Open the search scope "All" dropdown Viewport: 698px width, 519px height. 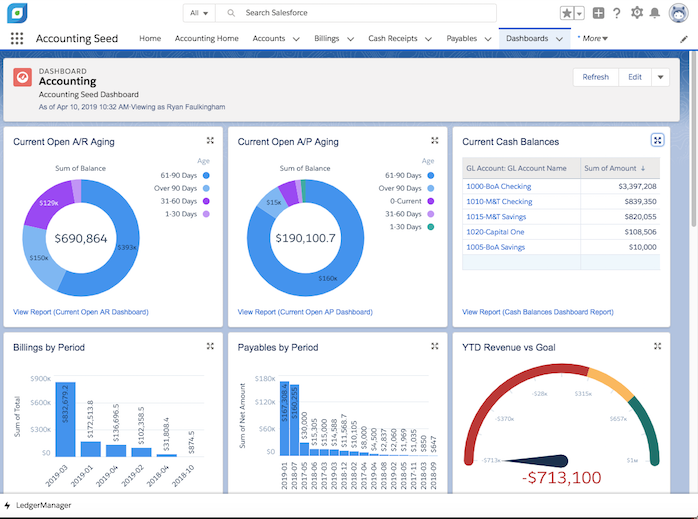click(x=199, y=13)
